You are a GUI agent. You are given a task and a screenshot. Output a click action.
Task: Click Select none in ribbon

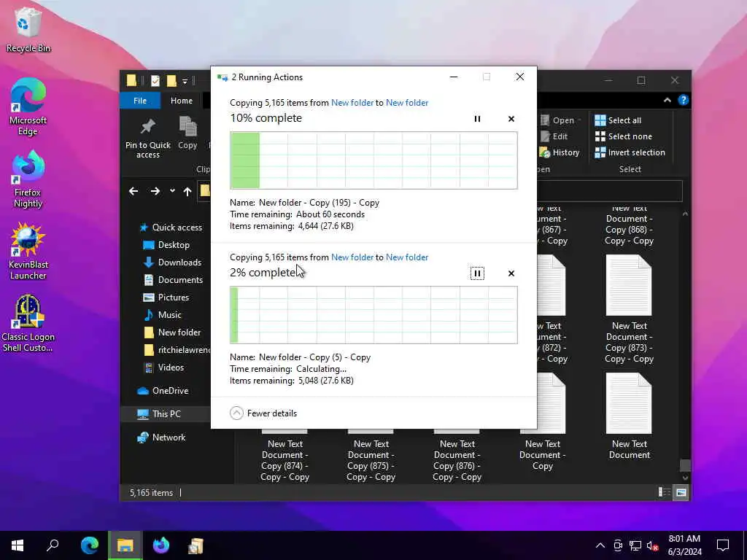coord(624,136)
